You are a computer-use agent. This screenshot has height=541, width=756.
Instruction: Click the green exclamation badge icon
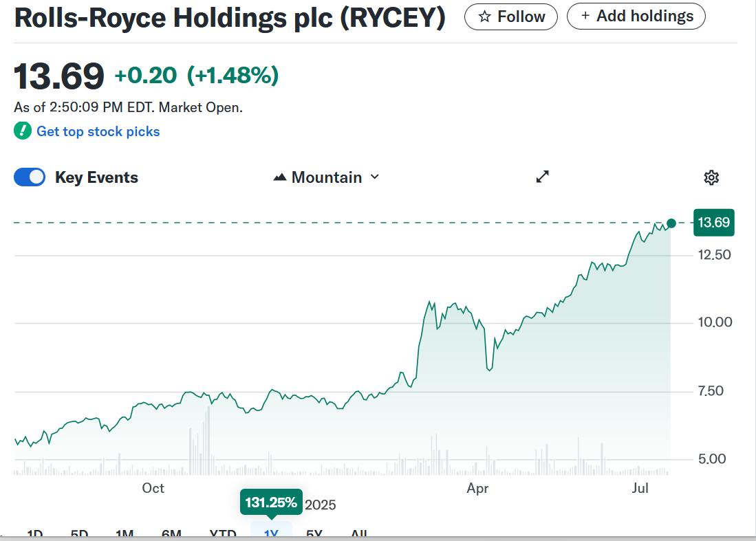click(23, 131)
